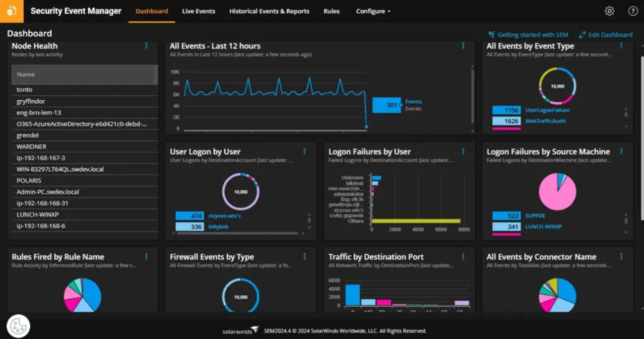Select the eng-brn-lem-13 node
Viewport: 644px width, 339px height.
(85, 112)
